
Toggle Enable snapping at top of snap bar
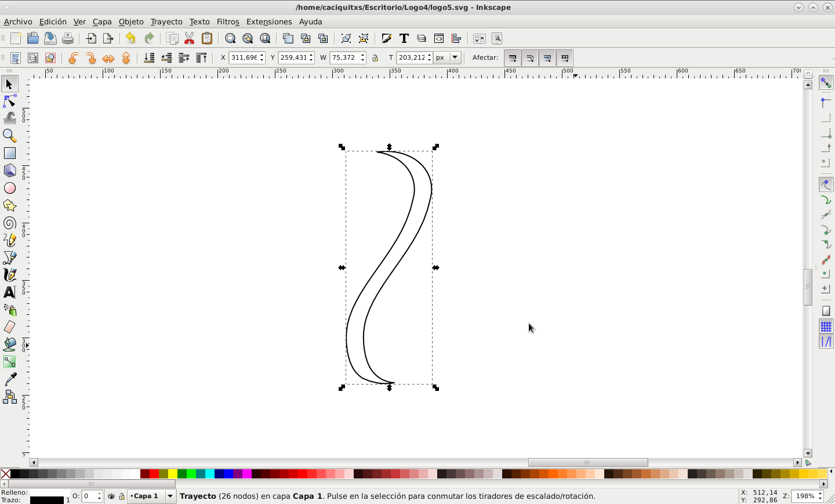(826, 84)
